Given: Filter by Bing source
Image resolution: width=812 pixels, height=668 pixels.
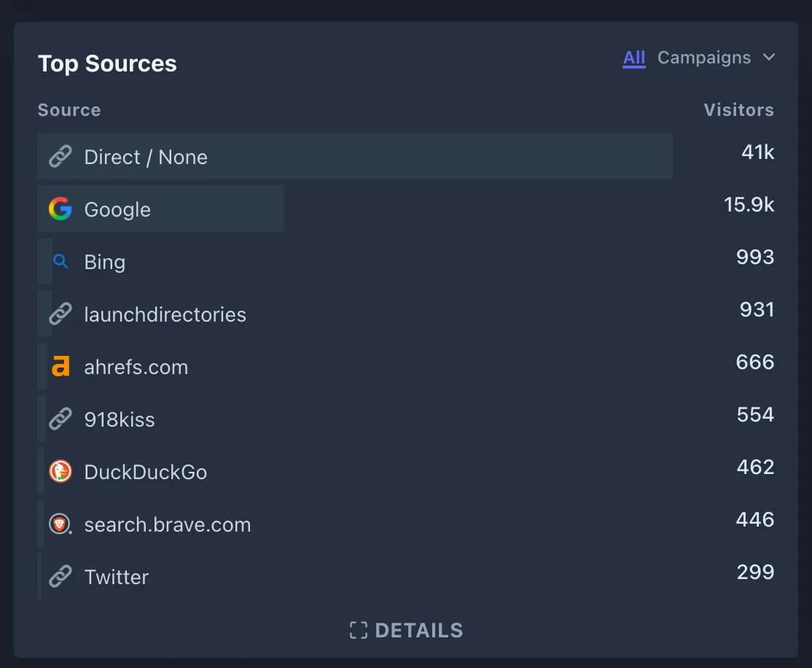Looking at the screenshot, I should click(105, 263).
